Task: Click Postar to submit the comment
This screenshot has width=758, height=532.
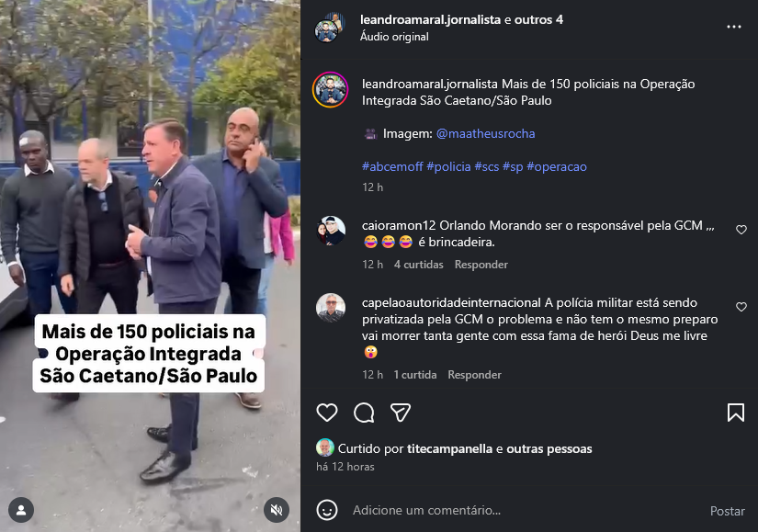Action: (x=727, y=511)
